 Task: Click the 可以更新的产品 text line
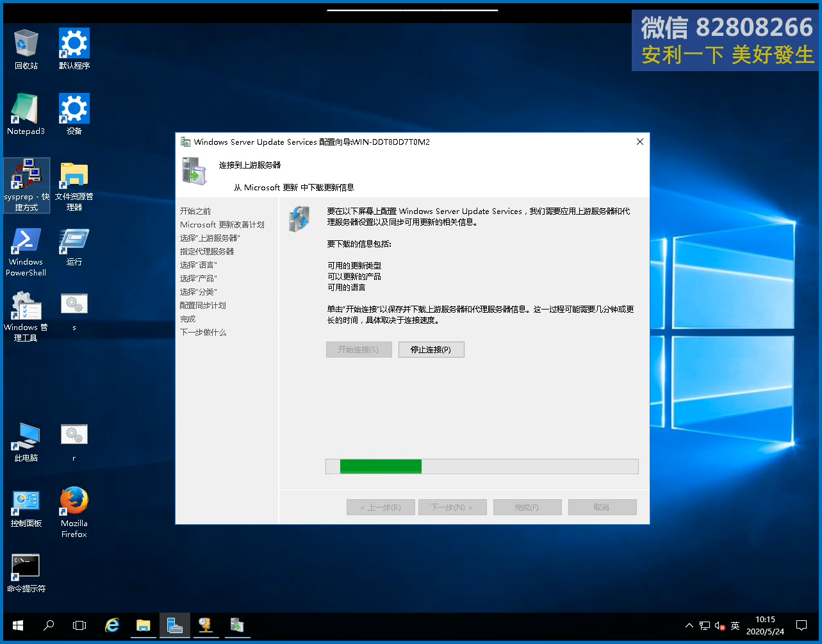[x=354, y=276]
